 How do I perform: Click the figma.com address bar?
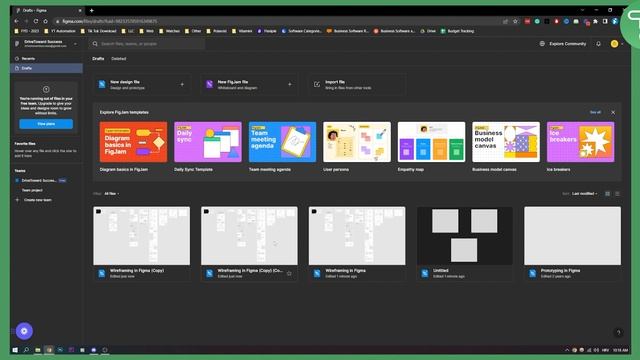[x=278, y=21]
